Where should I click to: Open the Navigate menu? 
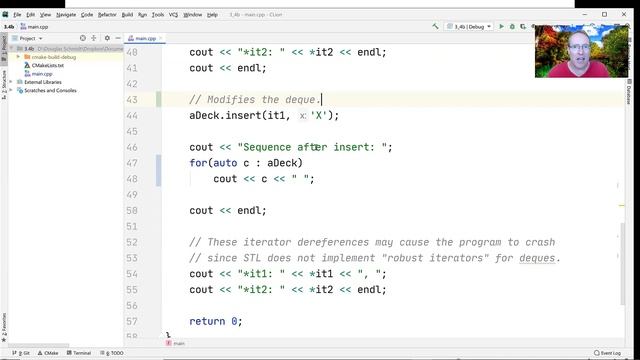pyautogui.click(x=66, y=14)
